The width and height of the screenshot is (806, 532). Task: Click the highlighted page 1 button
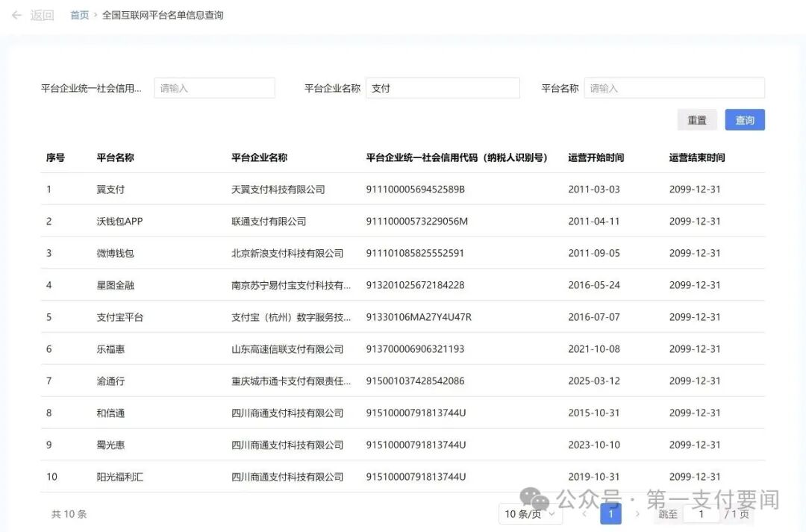[610, 514]
